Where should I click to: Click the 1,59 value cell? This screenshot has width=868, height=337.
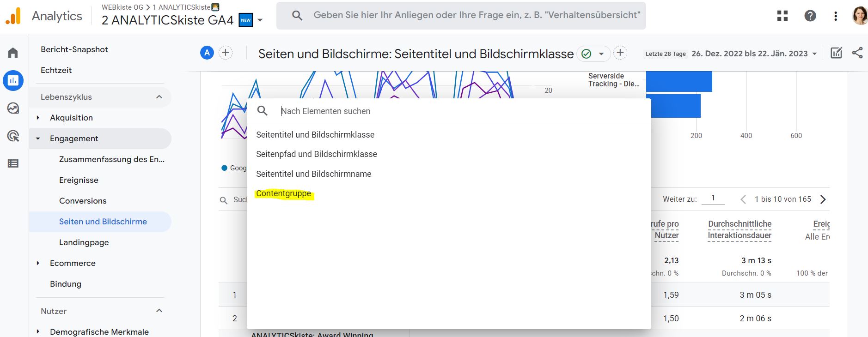coord(671,295)
